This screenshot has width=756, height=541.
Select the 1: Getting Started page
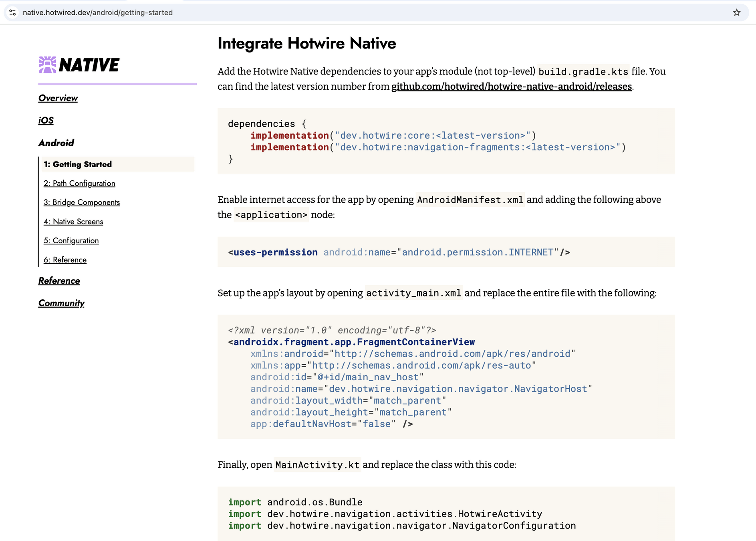click(118, 164)
